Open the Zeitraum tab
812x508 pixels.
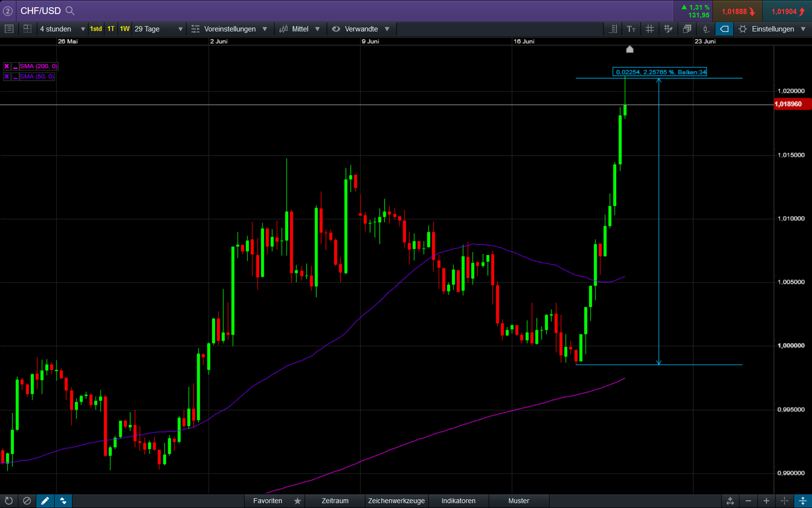click(x=335, y=501)
